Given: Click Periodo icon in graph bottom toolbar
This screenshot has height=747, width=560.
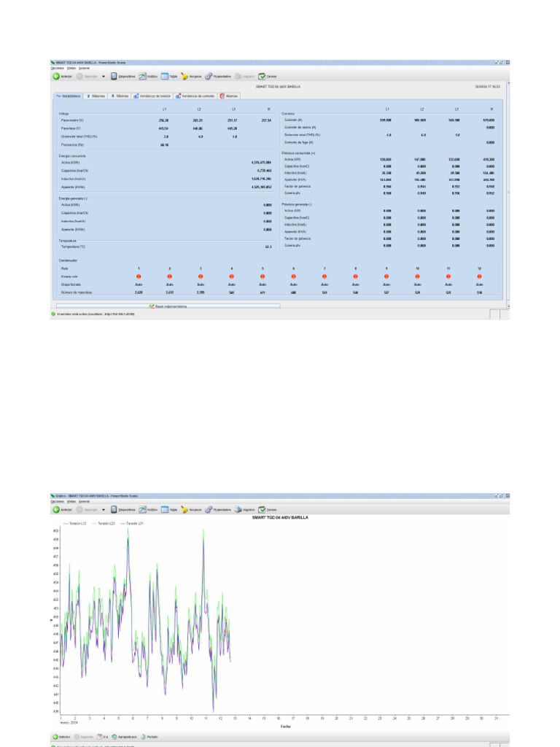Looking at the screenshot, I should 144,737.
